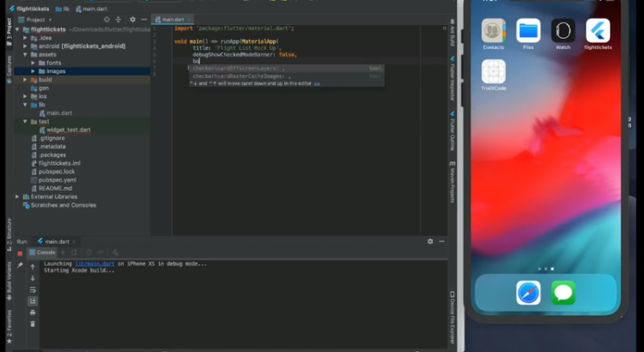
Task: Toggle soft-wrap in the console toolbar
Action: pyautogui.click(x=33, y=289)
